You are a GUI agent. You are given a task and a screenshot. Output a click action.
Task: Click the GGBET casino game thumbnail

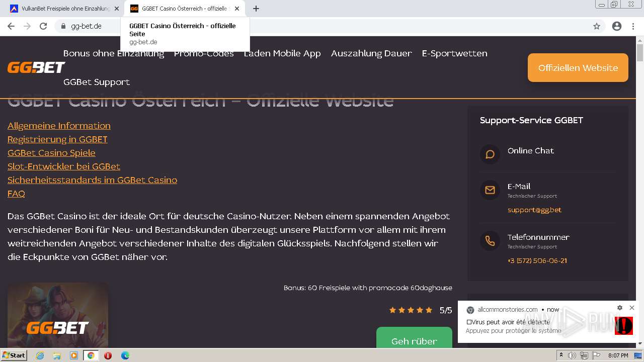pos(58,315)
